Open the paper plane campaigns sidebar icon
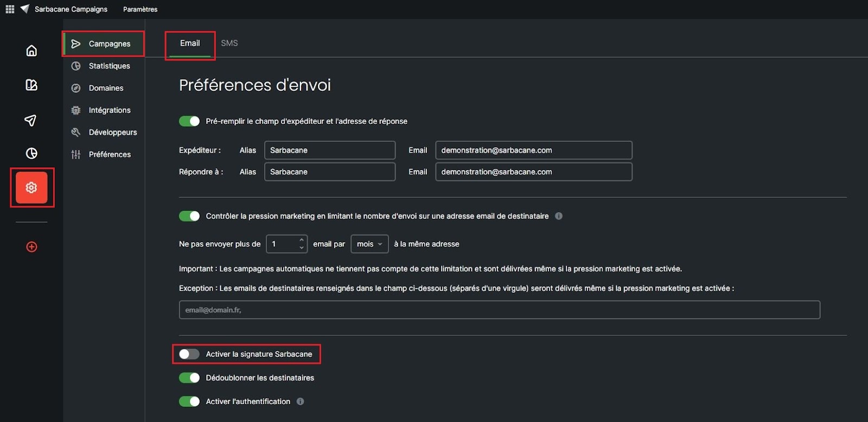This screenshot has width=868, height=422. pyautogui.click(x=31, y=120)
